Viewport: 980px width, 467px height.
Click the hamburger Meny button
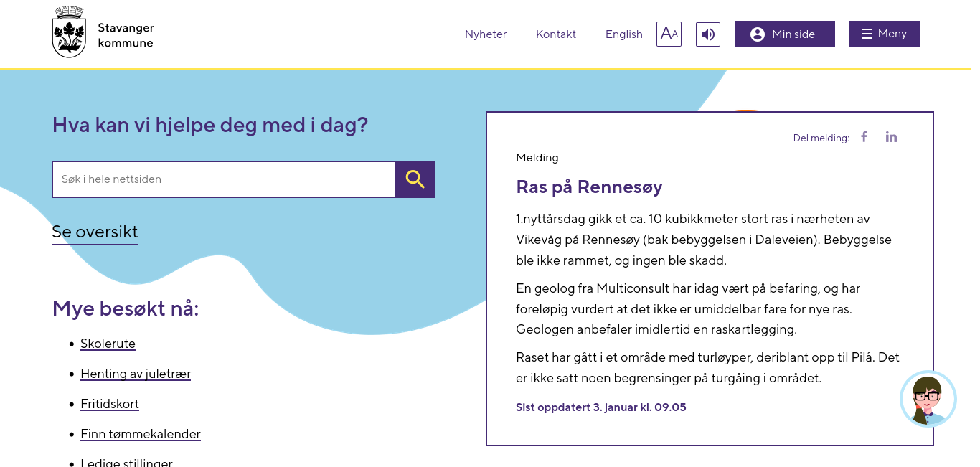pyautogui.click(x=884, y=34)
